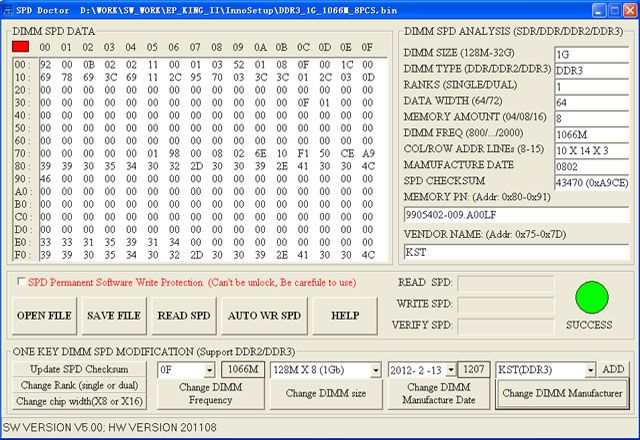Screen dimensions: 640x440
Task: Select hex byte 92 in row 00
Action: click(x=45, y=64)
